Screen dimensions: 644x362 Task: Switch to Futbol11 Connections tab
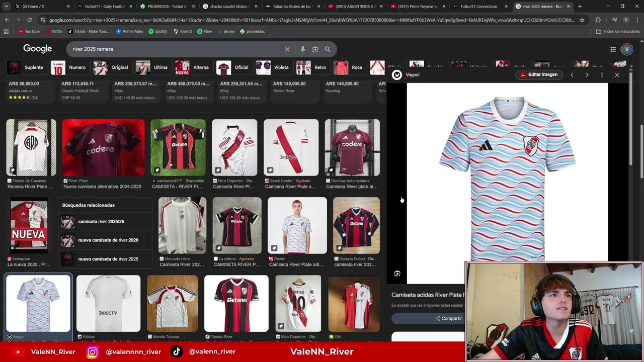[x=480, y=7]
